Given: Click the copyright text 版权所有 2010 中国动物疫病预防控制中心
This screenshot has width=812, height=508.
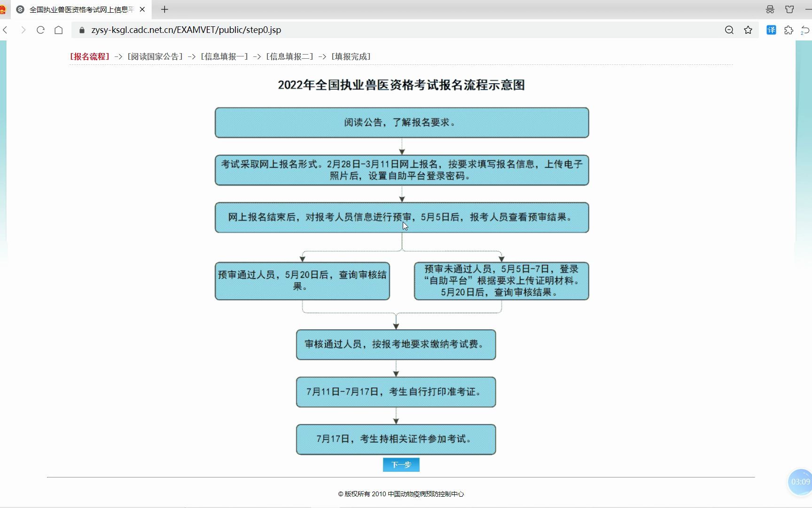Looking at the screenshot, I should click(401, 494).
